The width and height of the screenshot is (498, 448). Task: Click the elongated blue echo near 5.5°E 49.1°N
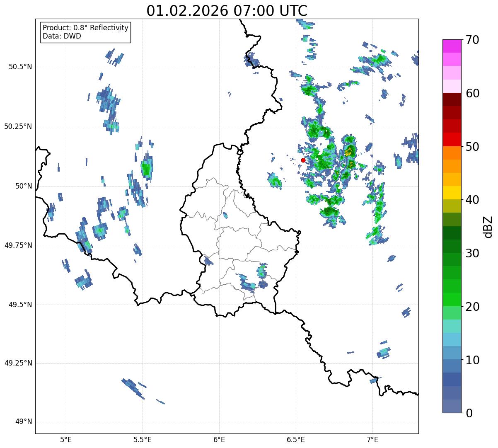click(x=133, y=388)
